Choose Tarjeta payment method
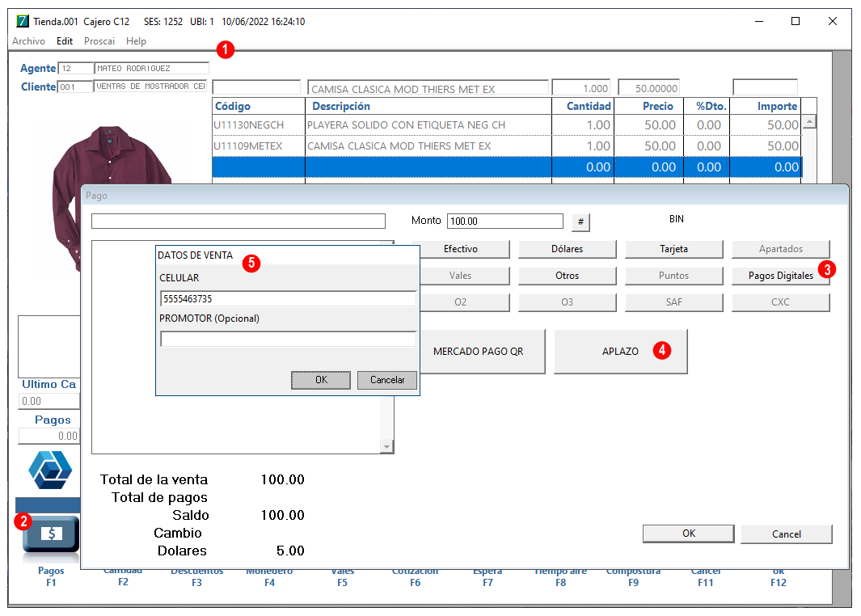The width and height of the screenshot is (861, 616). (673, 249)
